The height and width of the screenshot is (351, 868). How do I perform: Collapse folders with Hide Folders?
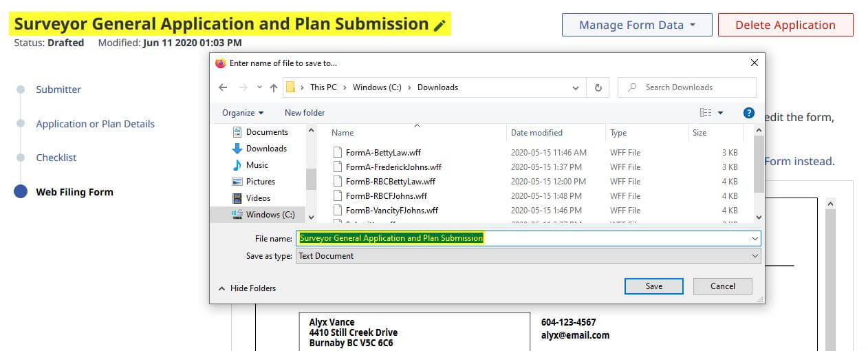(x=247, y=288)
